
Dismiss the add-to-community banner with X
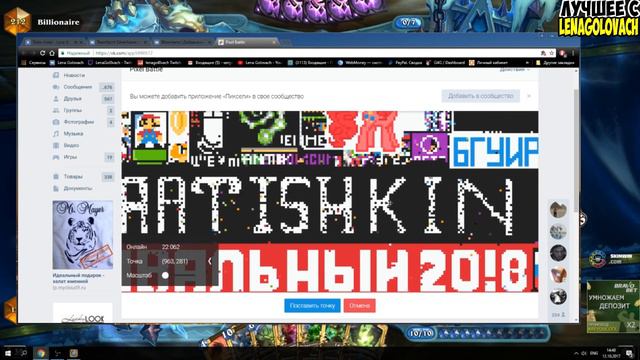529,96
